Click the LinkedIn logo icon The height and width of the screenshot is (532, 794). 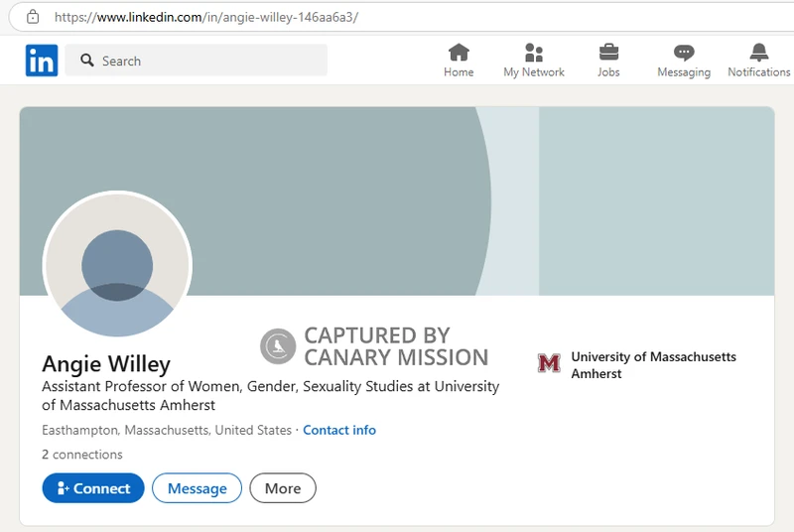tap(42, 61)
